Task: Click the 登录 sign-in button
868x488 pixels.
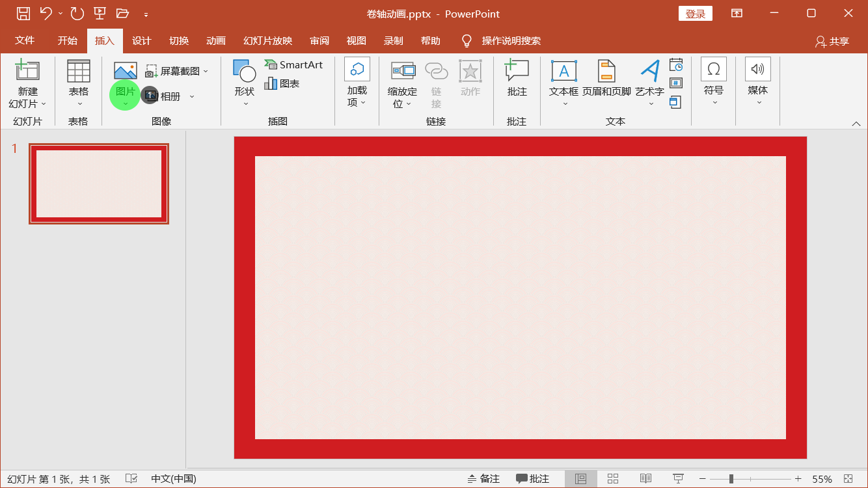Action: (x=696, y=14)
